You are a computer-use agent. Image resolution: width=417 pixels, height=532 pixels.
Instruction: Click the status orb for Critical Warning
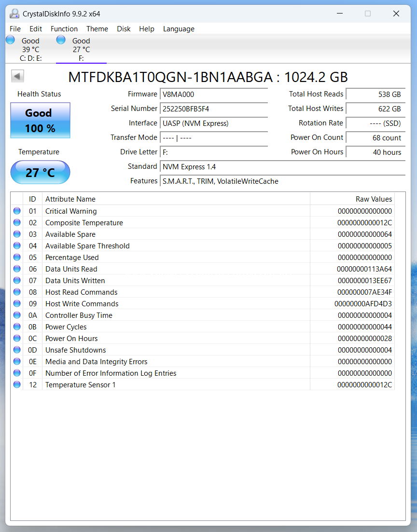tap(17, 211)
